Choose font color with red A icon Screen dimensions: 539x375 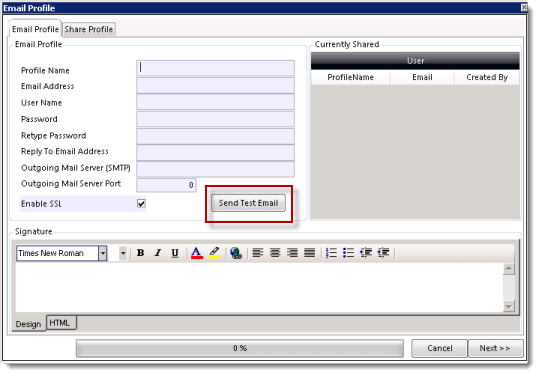pyautogui.click(x=197, y=253)
